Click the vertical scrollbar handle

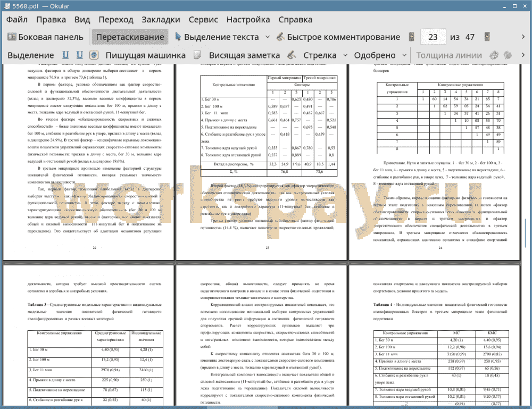(x=526, y=233)
